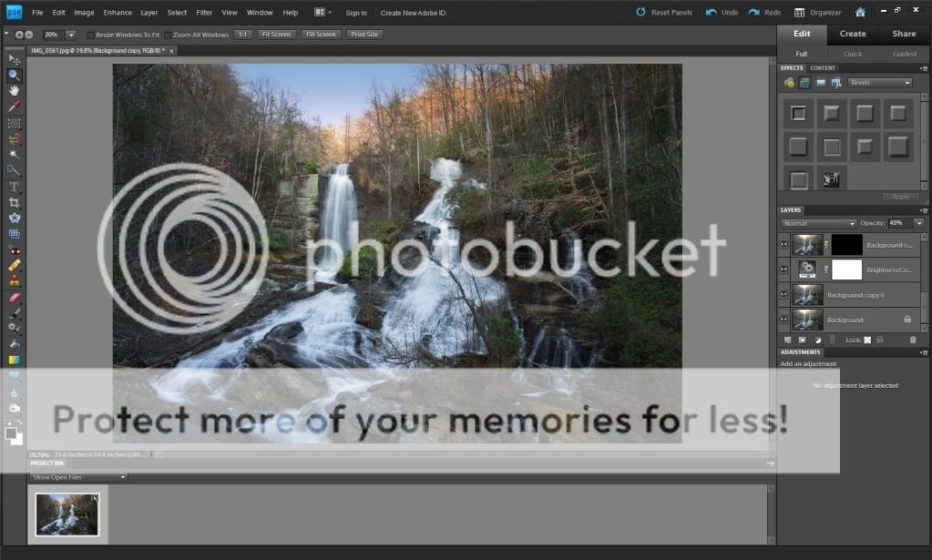Open the Bevels effects dropdown

point(879,83)
